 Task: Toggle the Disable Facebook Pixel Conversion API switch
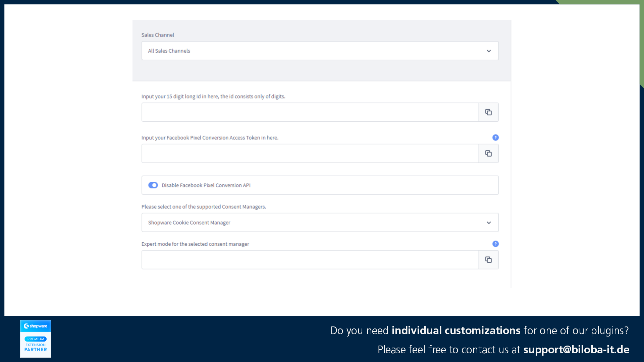point(153,185)
